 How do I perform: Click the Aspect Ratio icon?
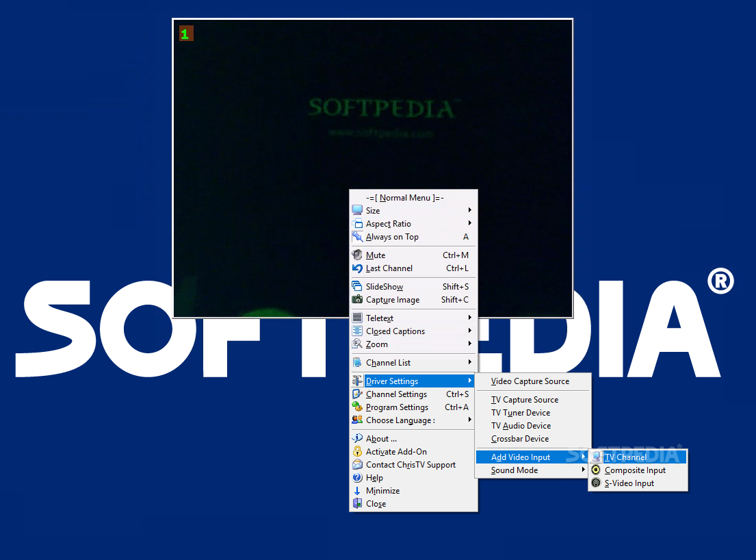click(357, 223)
